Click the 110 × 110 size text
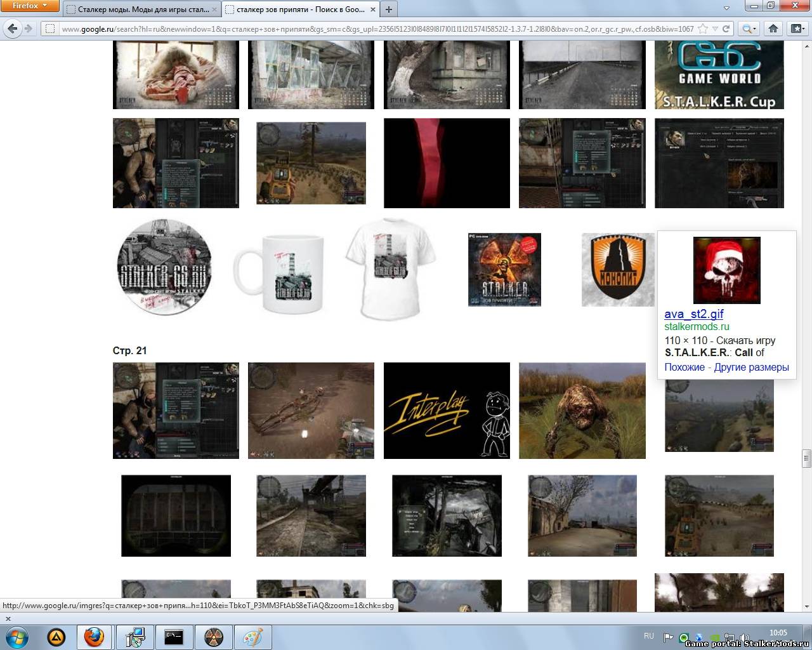This screenshot has width=812, height=650. [686, 340]
